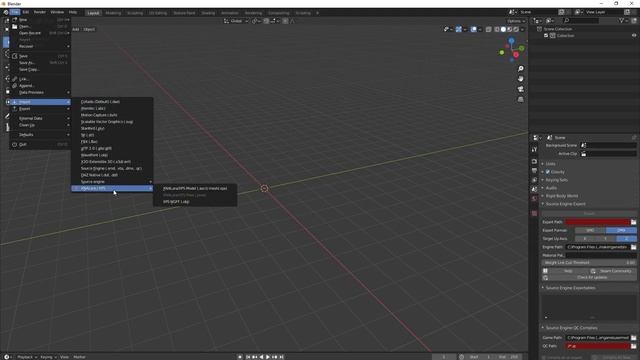Select X as target up axis
The width and height of the screenshot is (640, 360).
click(x=585, y=238)
